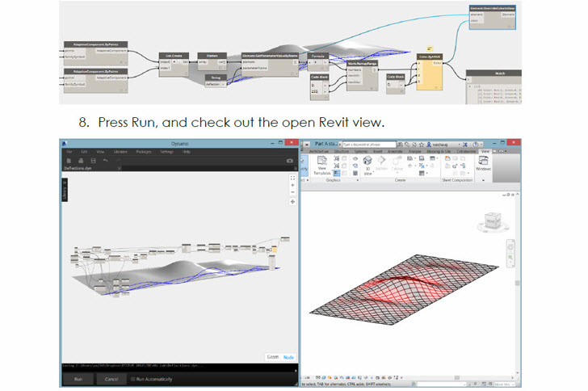Click the Windows tool in Revit ribbon
The image size is (588, 391).
click(483, 164)
